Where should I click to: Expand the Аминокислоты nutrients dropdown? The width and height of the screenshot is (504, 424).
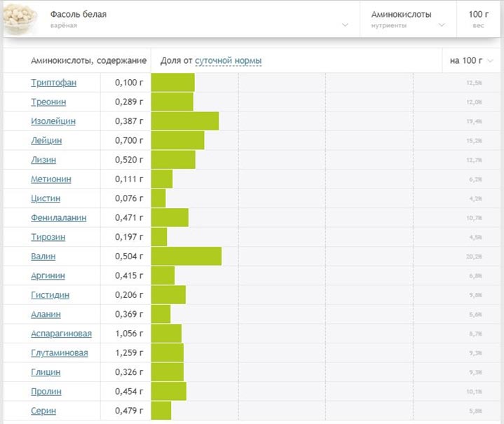click(x=442, y=25)
